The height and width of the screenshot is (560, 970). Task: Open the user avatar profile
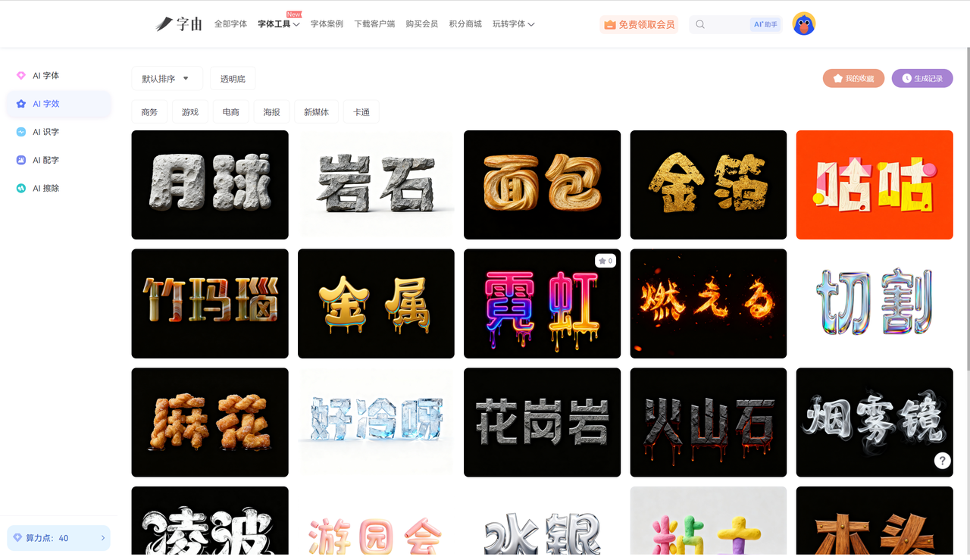tap(803, 24)
